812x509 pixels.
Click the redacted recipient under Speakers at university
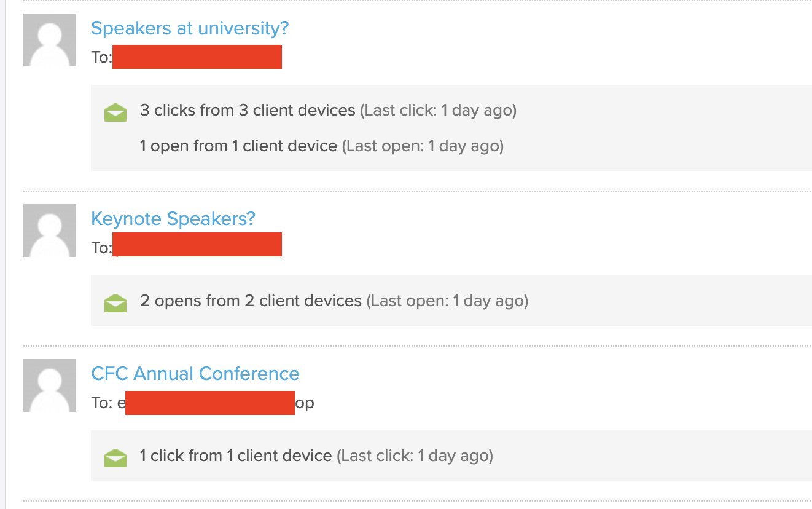[x=197, y=57]
